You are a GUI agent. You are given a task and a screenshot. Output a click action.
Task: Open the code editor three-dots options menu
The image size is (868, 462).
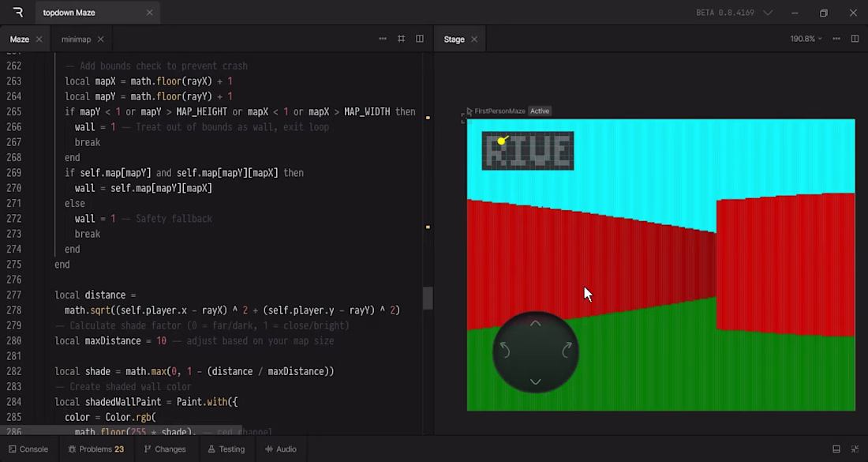pyautogui.click(x=383, y=39)
